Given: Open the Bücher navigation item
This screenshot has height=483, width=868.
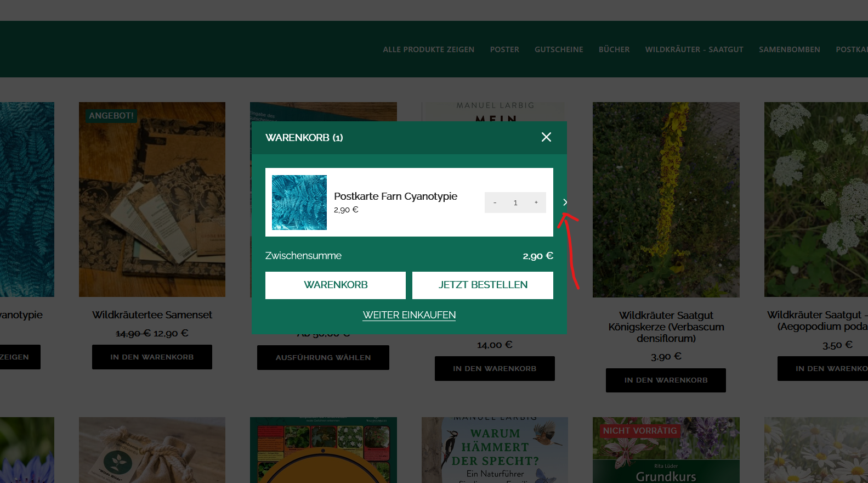Looking at the screenshot, I should tap(614, 49).
